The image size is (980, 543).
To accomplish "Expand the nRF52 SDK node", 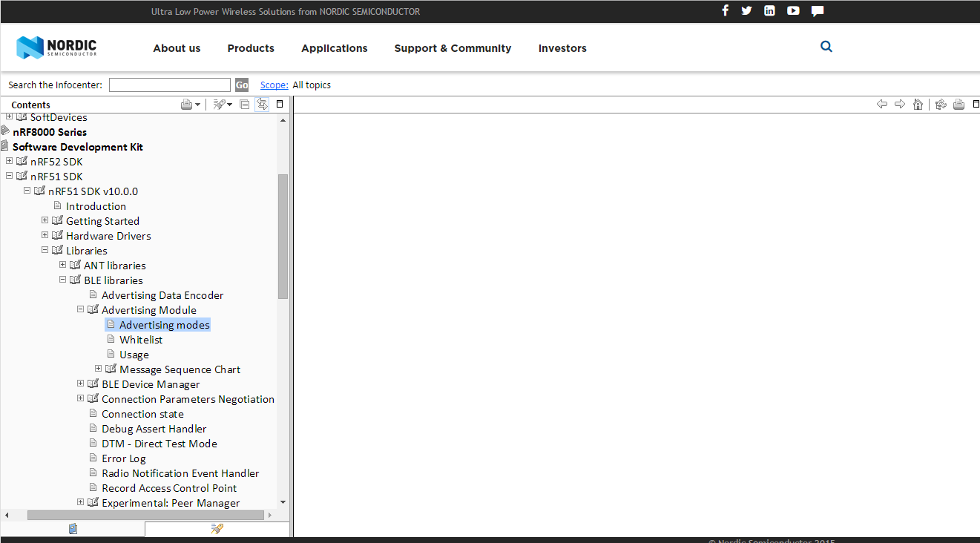I will click(9, 161).
